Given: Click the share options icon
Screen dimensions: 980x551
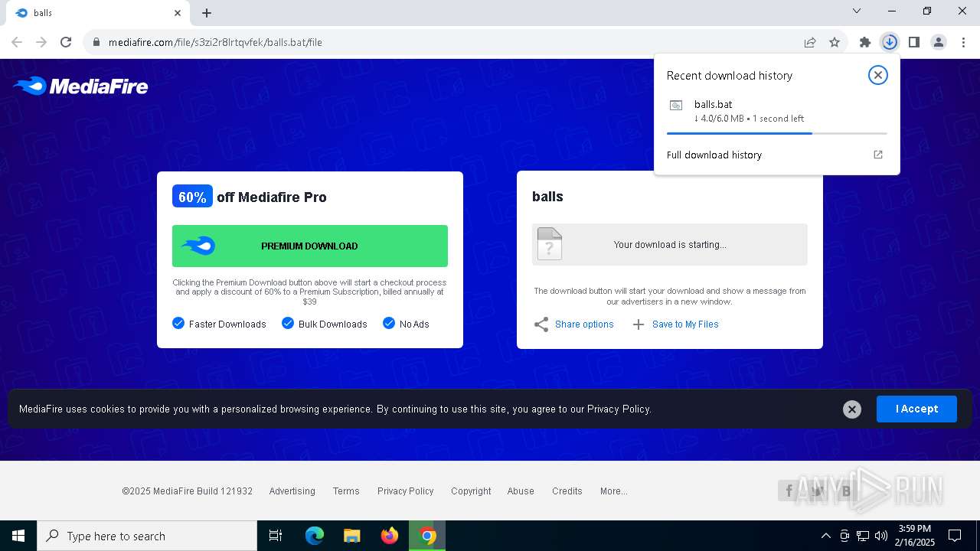Looking at the screenshot, I should [x=541, y=324].
